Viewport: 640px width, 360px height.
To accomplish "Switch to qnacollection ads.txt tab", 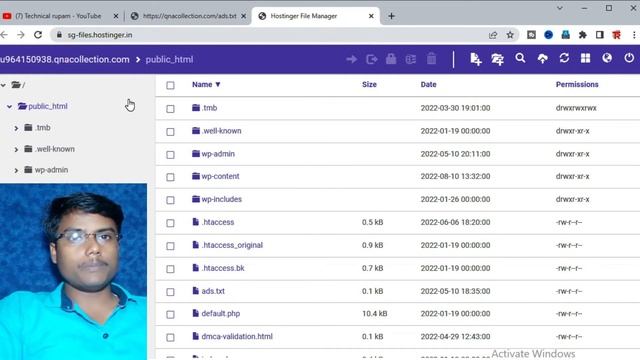I will pyautogui.click(x=187, y=16).
